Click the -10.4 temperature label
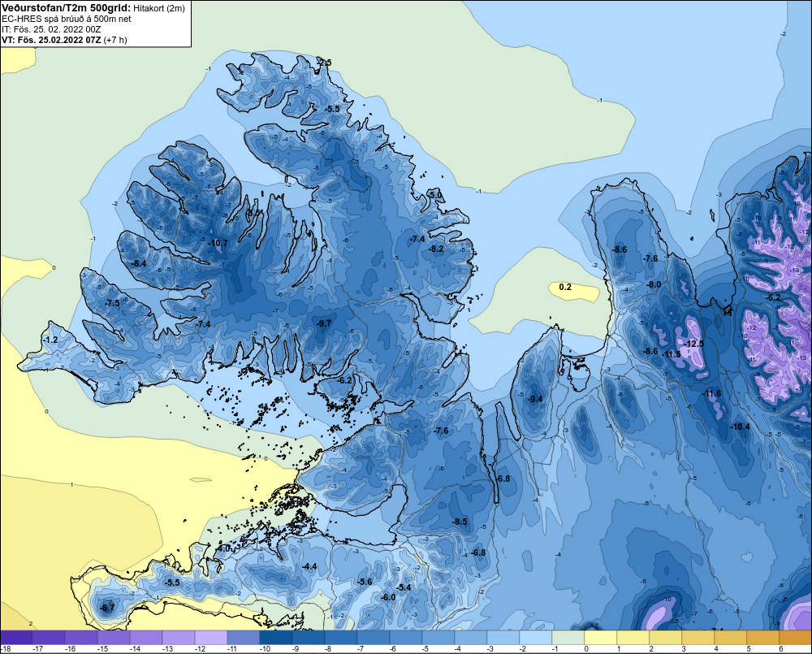This screenshot has width=812, height=654. coord(740,427)
